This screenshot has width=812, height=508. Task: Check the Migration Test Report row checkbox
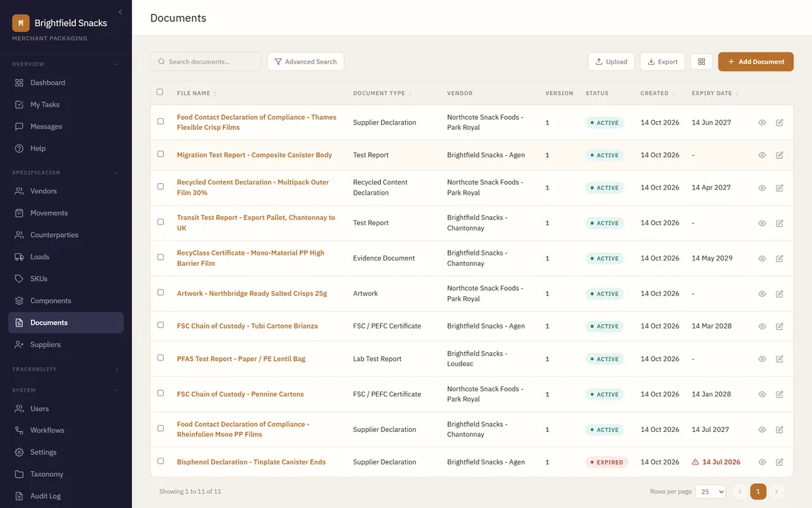[160, 154]
